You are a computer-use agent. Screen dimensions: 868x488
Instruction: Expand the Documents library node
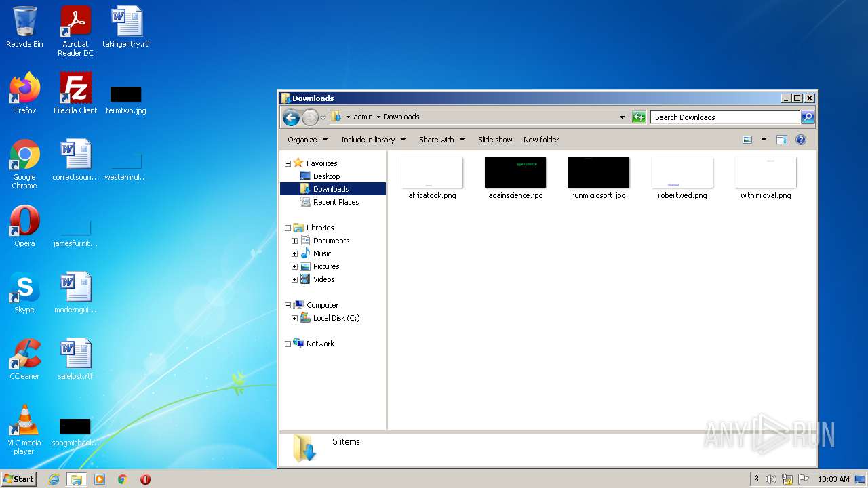pyautogui.click(x=294, y=241)
